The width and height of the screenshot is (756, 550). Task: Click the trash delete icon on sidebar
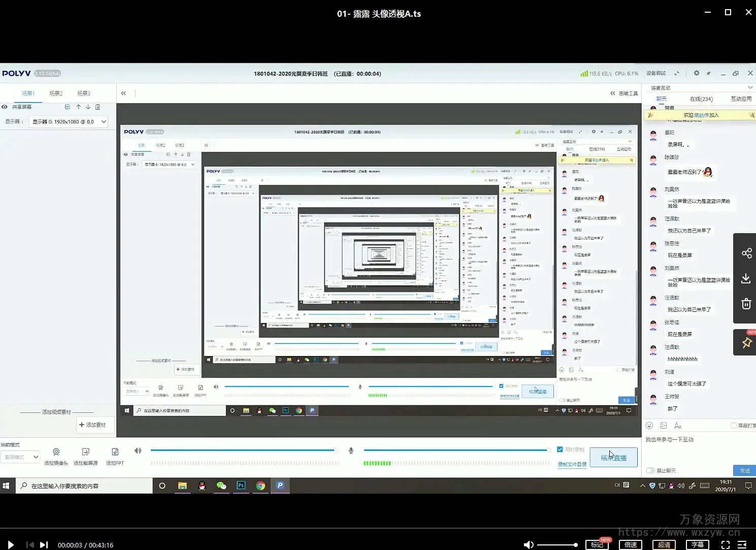click(x=746, y=304)
